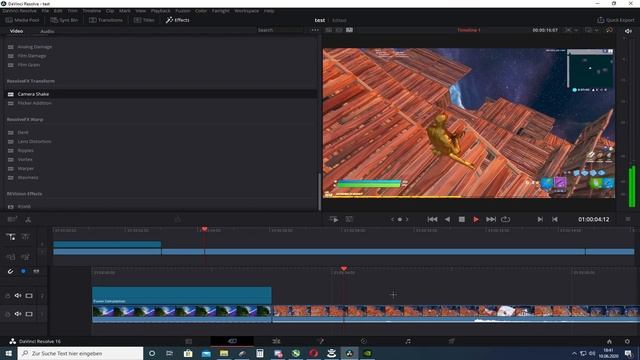Viewport: 640px width, 360px height.
Task: Open viewer options menu beside timecode
Action: 628,220
